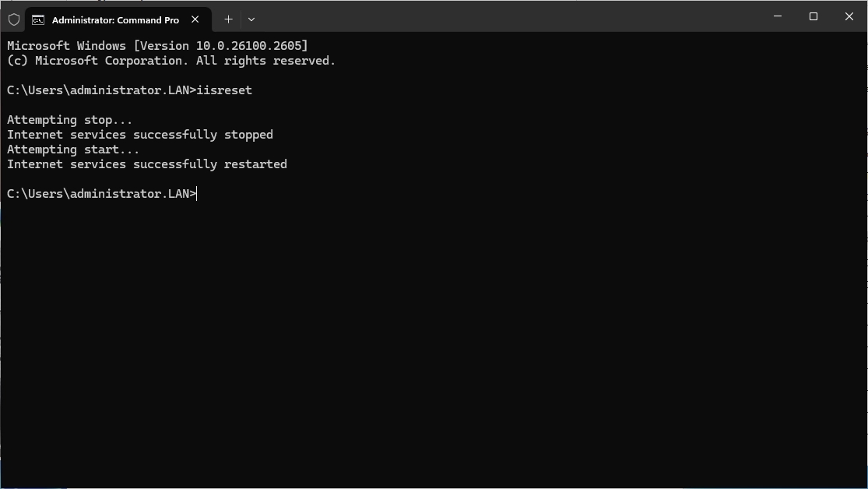
Task: Click the "Attempting start..." output line
Action: click(x=73, y=150)
